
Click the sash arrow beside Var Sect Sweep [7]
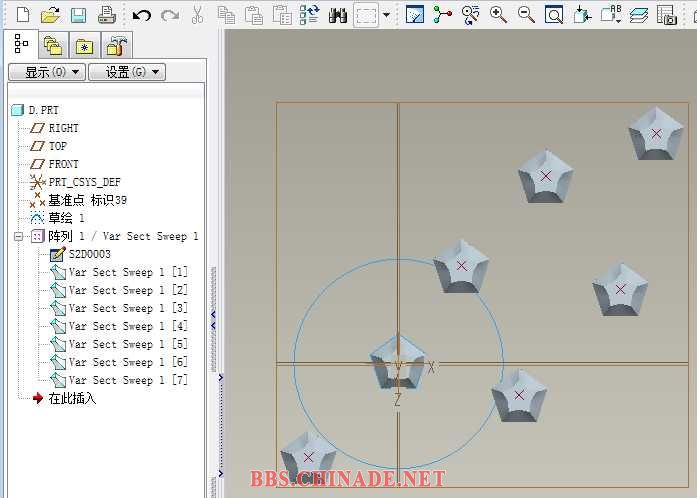[x=220, y=378]
